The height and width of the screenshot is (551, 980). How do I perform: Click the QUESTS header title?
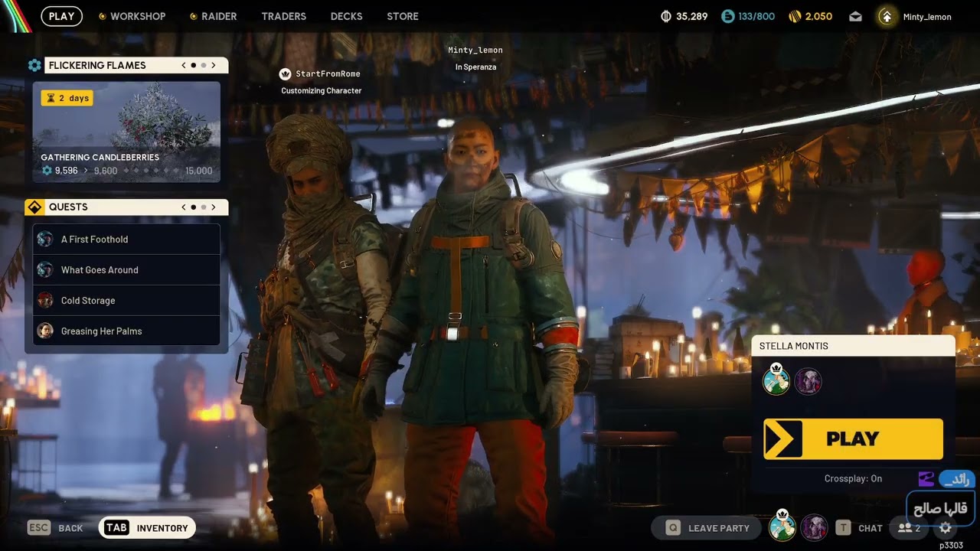click(68, 207)
